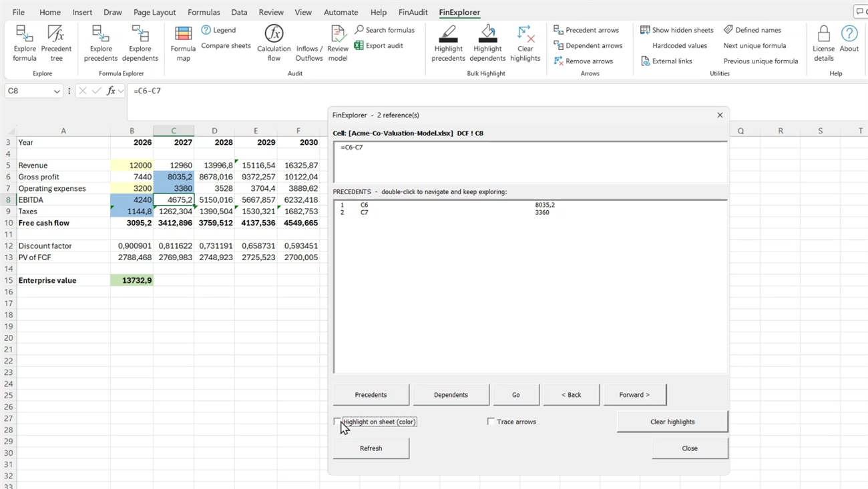Switch to the Automate tab
This screenshot has height=489, width=868.
[341, 12]
